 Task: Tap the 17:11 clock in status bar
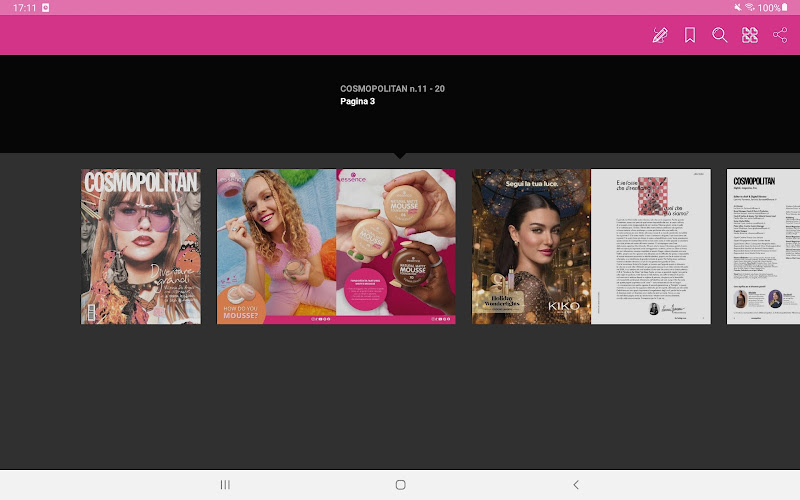(24, 8)
